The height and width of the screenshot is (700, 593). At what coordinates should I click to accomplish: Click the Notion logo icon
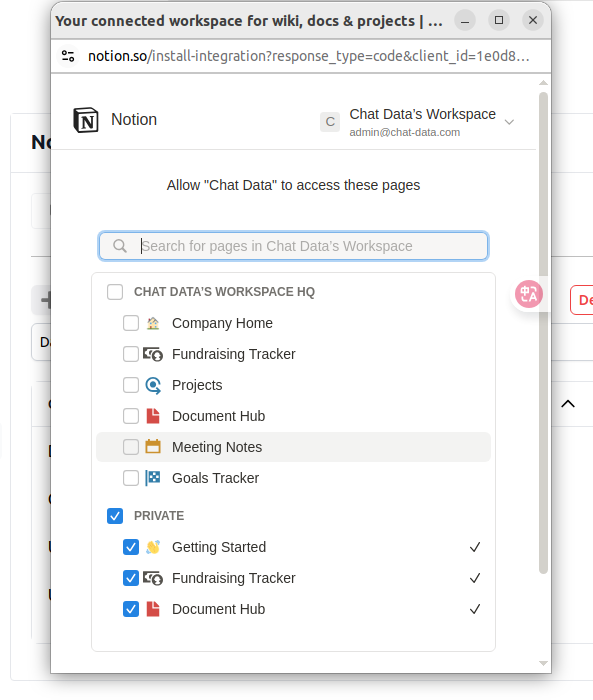(86, 120)
